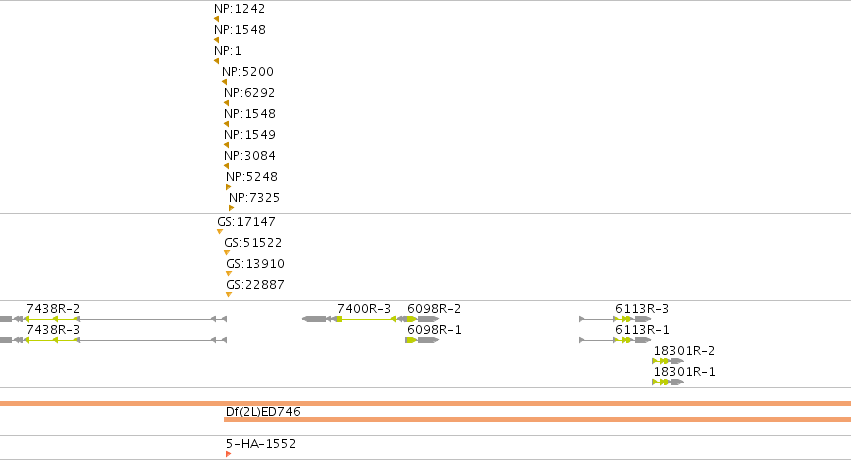This screenshot has height=460, width=851.
Task: Click the 7438R-3 transcript glyph
Action: 113,340
